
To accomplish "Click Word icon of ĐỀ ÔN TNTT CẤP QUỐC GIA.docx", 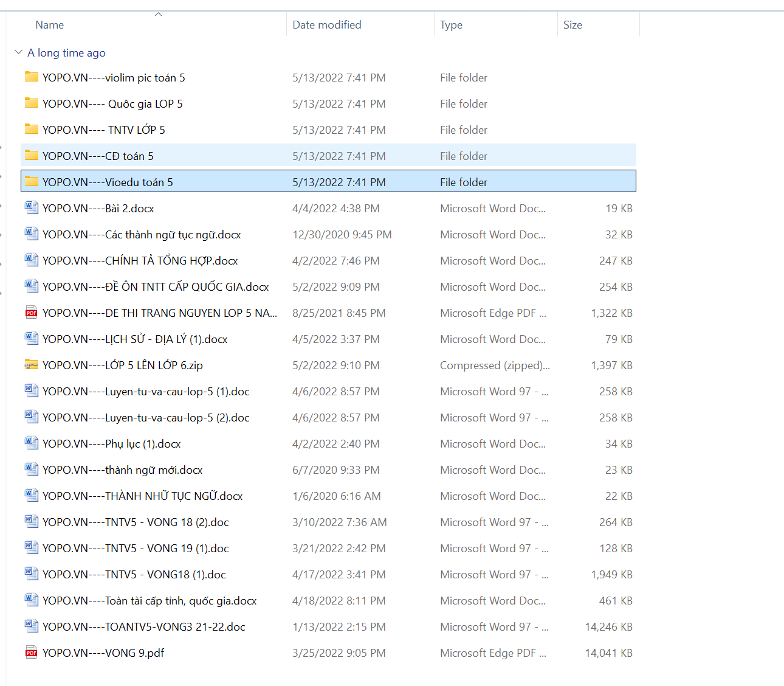I will tap(32, 286).
